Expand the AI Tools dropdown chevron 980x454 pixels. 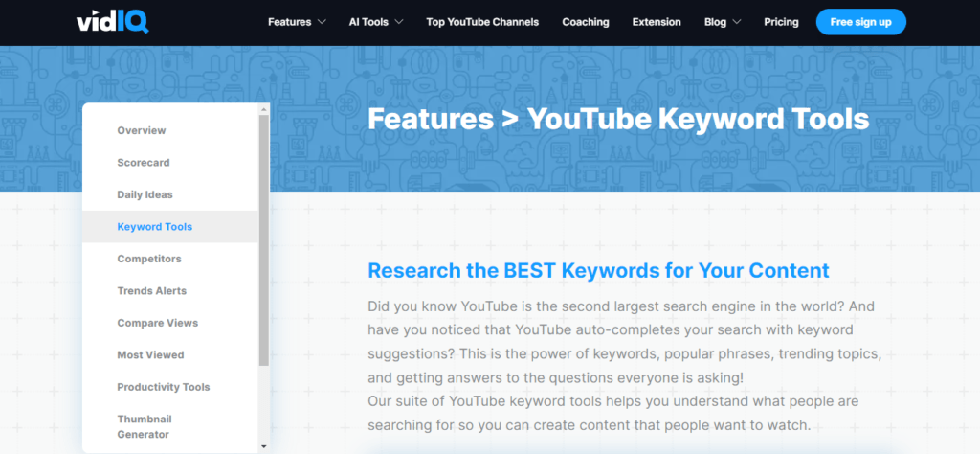click(x=399, y=22)
